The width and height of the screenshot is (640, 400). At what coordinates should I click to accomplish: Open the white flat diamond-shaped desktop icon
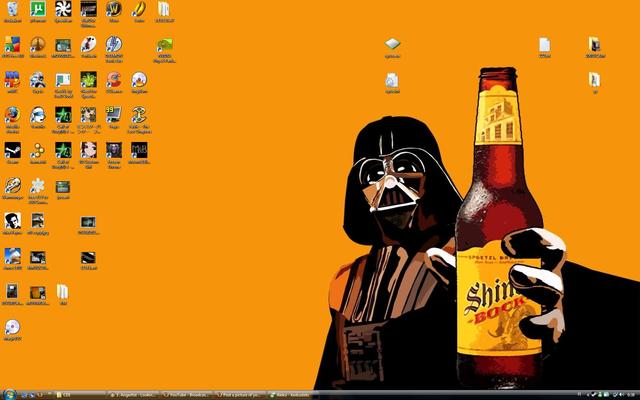coord(392,44)
